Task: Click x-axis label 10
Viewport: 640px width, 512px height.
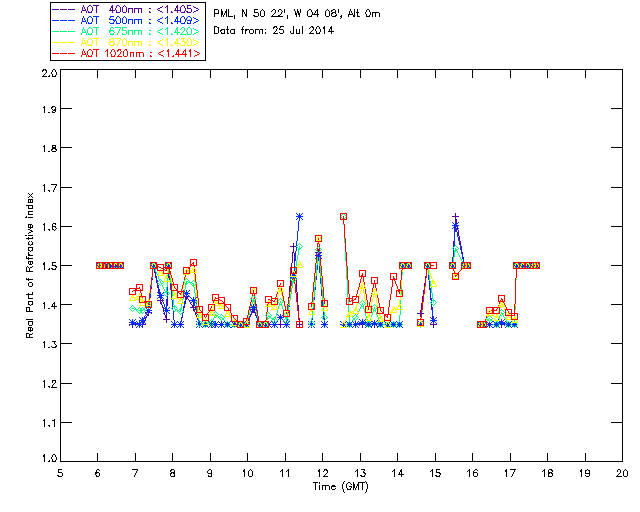Action: point(247,473)
